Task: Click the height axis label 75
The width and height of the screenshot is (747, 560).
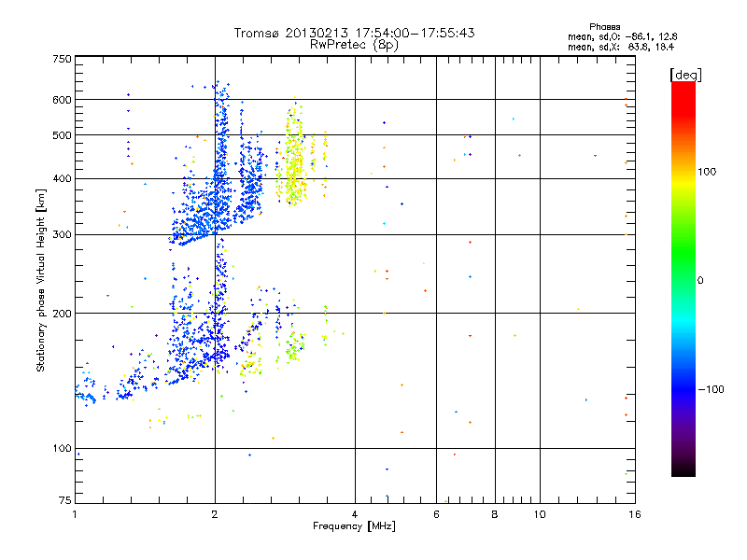Action: click(x=64, y=500)
